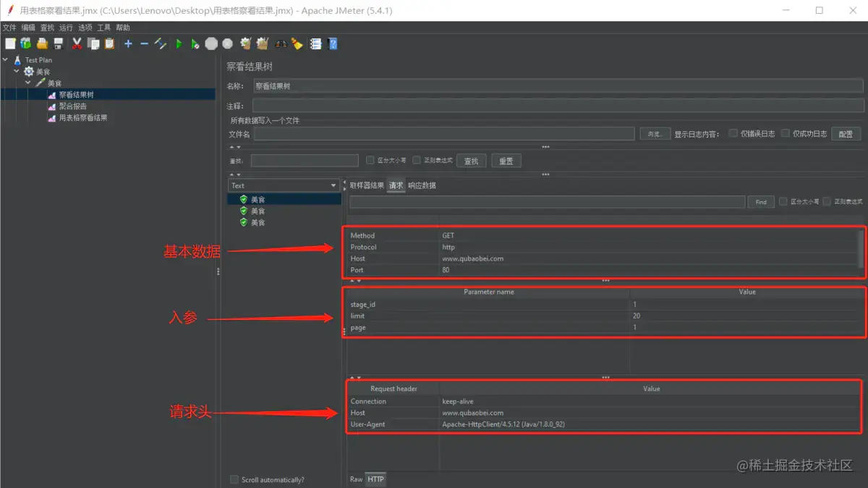This screenshot has width=868, height=488.
Task: Click the Paste clipboard icon
Action: coord(109,43)
